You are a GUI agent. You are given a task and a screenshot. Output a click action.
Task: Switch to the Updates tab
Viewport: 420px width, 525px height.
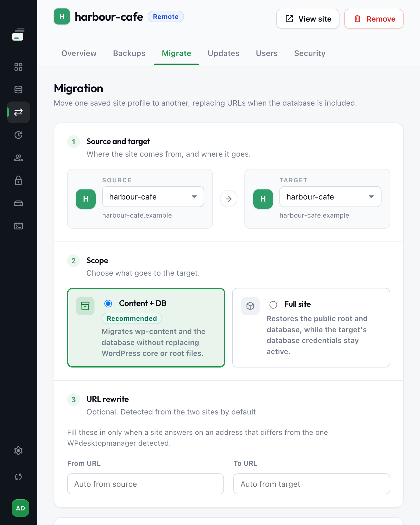click(x=224, y=53)
